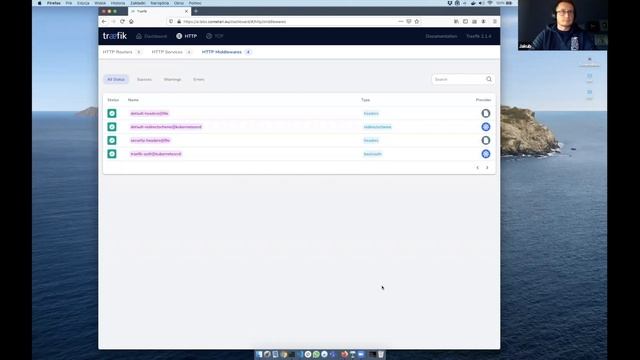Filter middlewares by Success status
Image resolution: width=640 pixels, height=360 pixels.
coord(144,79)
